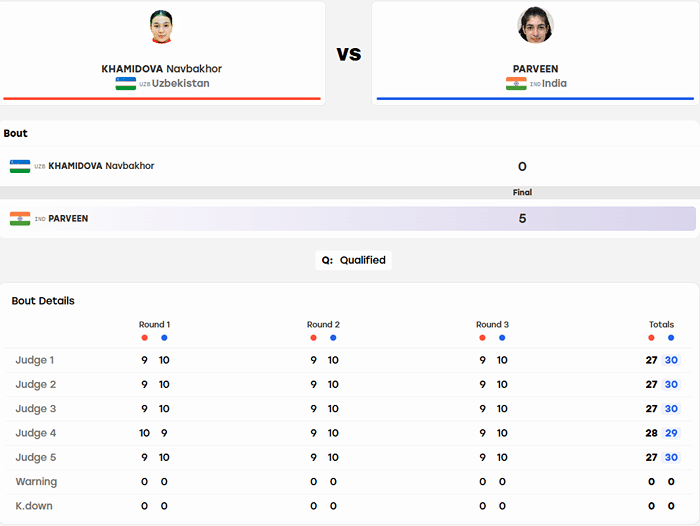Click the Uzbekistan country name text
This screenshot has width=700, height=526.
pyautogui.click(x=180, y=83)
